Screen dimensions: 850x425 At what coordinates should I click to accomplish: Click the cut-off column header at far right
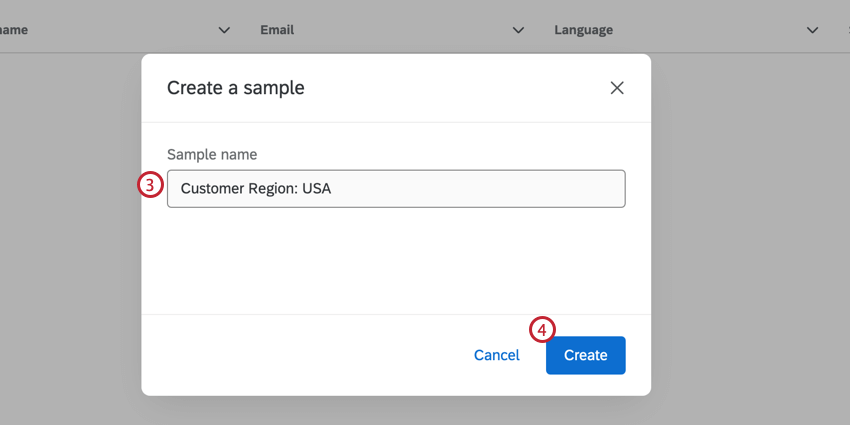[x=845, y=30]
